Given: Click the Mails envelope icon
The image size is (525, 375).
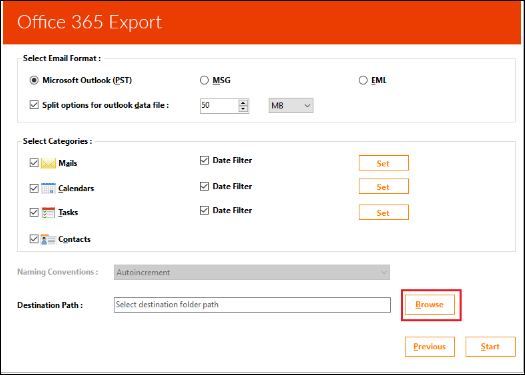Looking at the screenshot, I should tap(48, 163).
